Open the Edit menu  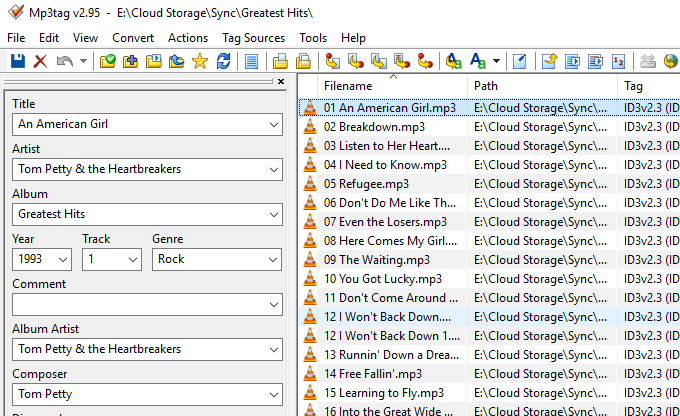(49, 38)
